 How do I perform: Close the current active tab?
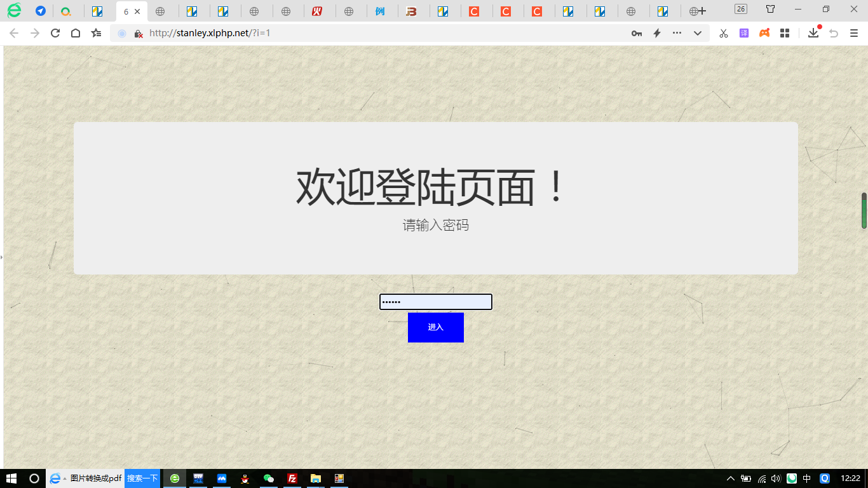(x=137, y=11)
